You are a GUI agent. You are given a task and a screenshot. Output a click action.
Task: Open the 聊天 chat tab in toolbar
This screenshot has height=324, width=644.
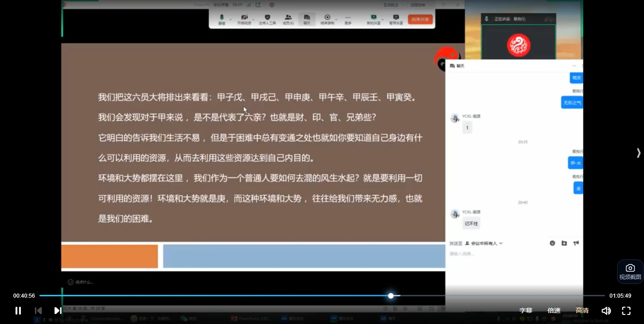coord(307,19)
